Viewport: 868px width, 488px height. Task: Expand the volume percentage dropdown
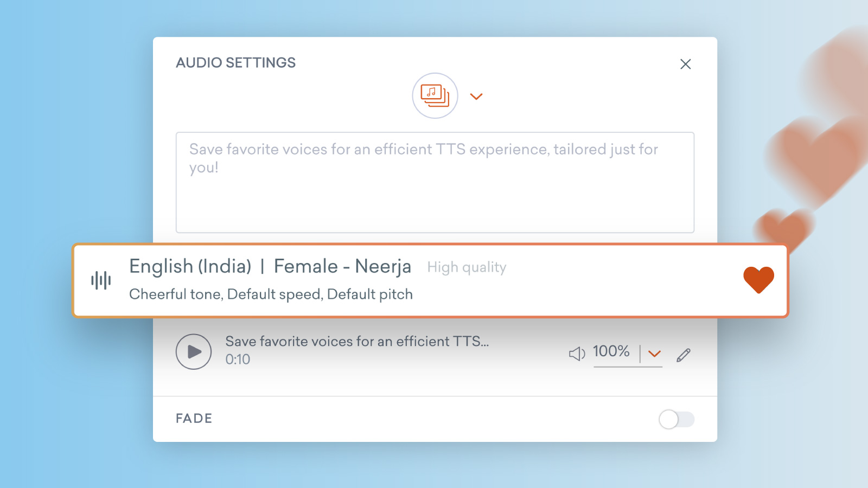(654, 354)
